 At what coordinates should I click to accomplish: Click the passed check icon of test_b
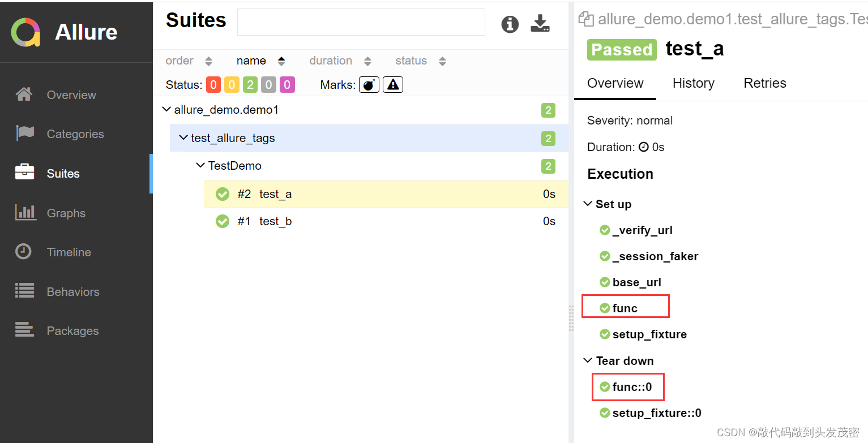[223, 221]
